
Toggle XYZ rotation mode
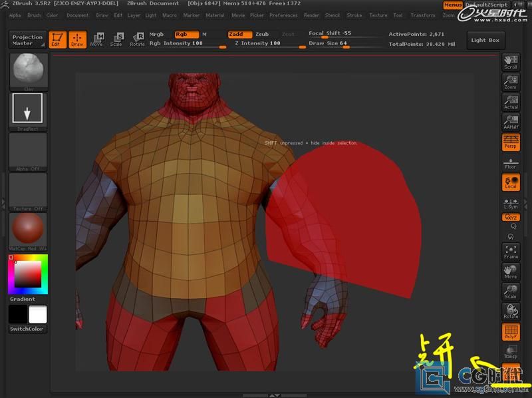[x=511, y=218]
